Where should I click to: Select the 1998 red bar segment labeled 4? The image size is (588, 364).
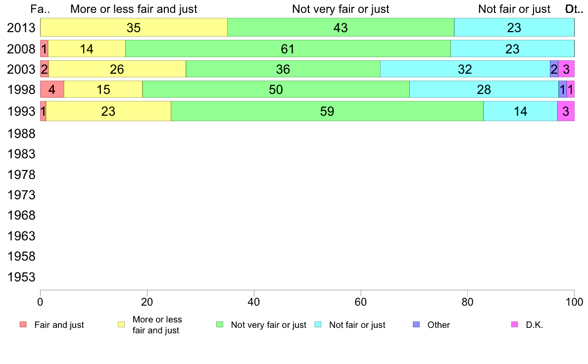(x=52, y=89)
